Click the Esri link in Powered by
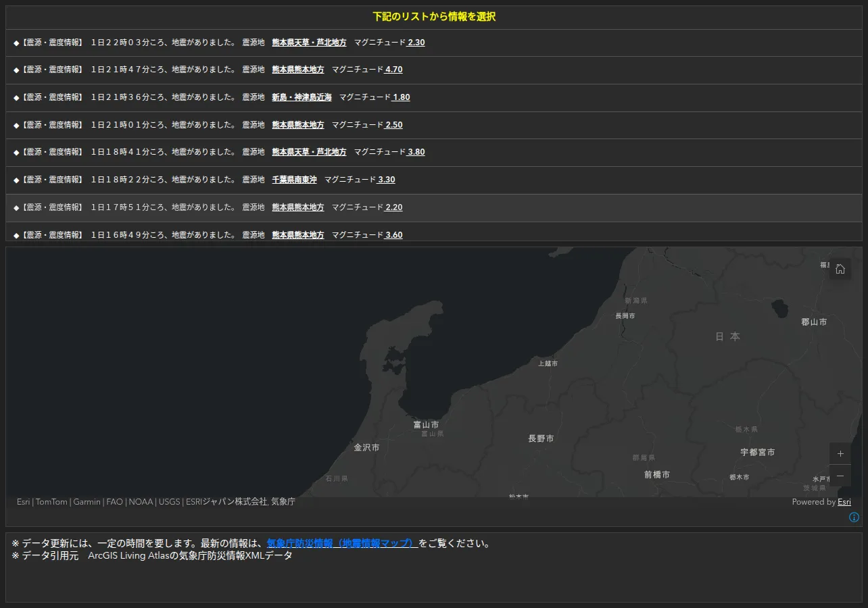The height and width of the screenshot is (608, 868). click(x=844, y=502)
